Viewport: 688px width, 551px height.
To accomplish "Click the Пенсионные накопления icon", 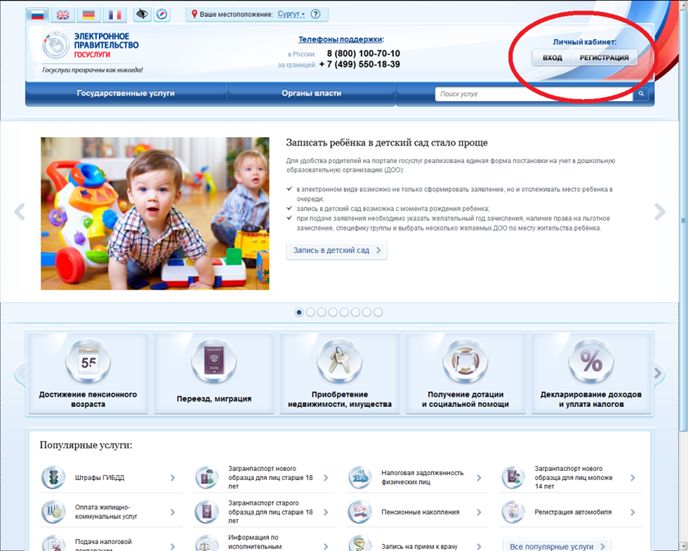I will click(360, 512).
